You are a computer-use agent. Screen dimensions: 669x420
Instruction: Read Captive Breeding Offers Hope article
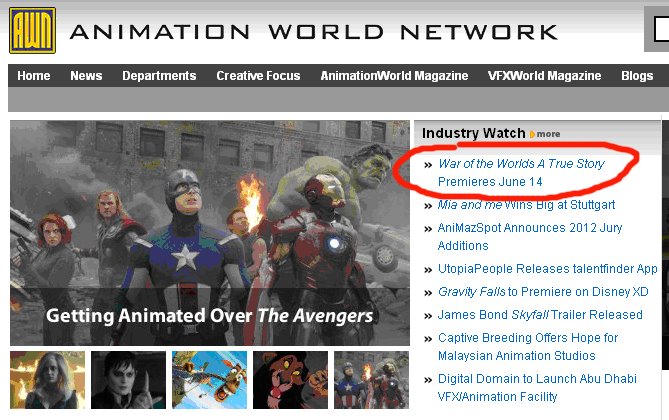(528, 347)
